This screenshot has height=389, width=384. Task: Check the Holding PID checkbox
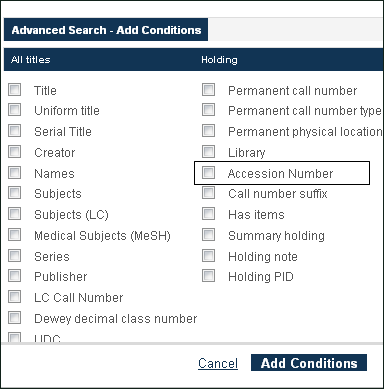209,276
